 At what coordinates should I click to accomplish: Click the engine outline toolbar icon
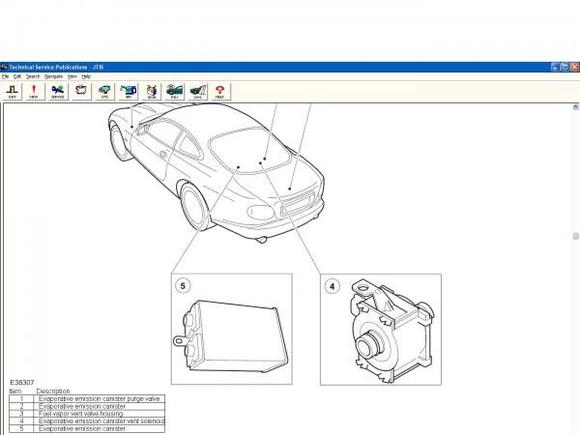[x=81, y=91]
